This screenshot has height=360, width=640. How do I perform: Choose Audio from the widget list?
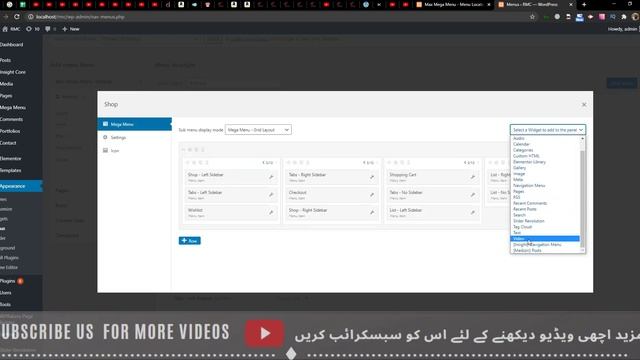(x=519, y=138)
